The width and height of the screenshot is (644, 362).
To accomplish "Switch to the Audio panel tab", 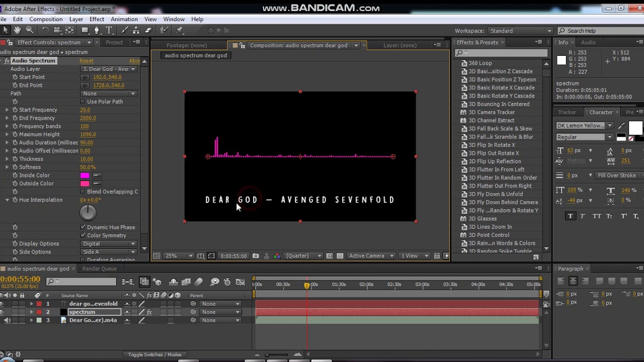I will [588, 42].
